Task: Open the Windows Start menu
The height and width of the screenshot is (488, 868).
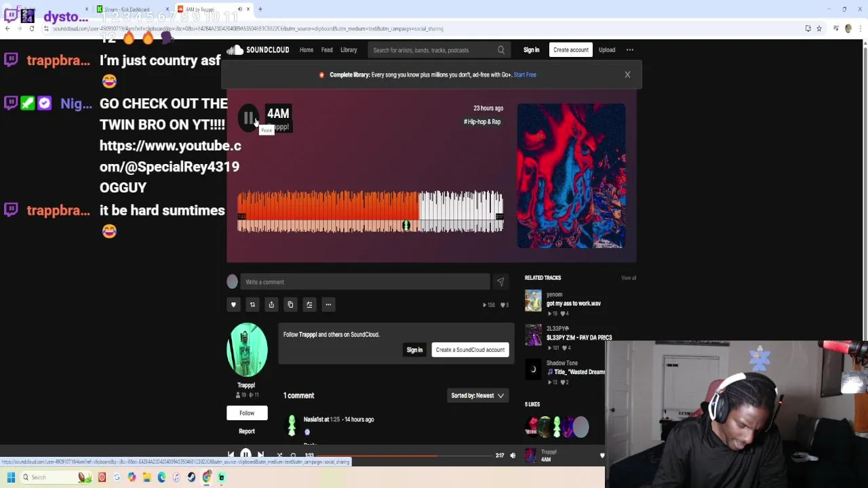Action: pos(11,477)
